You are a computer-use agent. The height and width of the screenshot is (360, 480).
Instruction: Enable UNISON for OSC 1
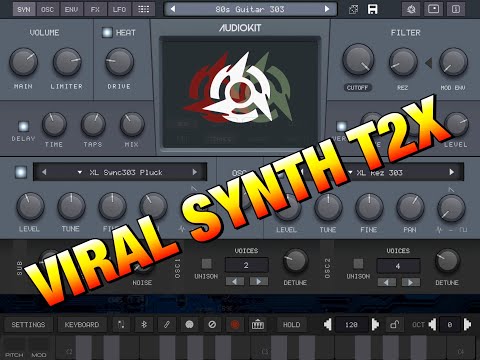pos(206,264)
